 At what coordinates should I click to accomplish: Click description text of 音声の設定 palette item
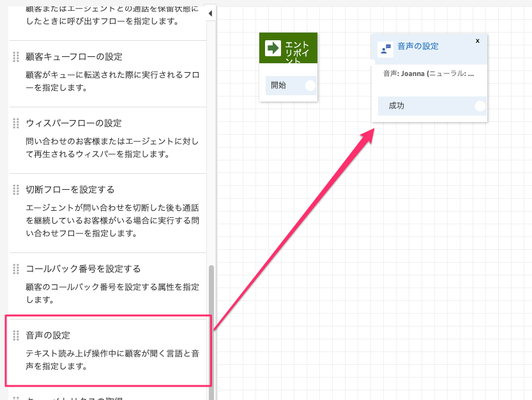coord(112,360)
